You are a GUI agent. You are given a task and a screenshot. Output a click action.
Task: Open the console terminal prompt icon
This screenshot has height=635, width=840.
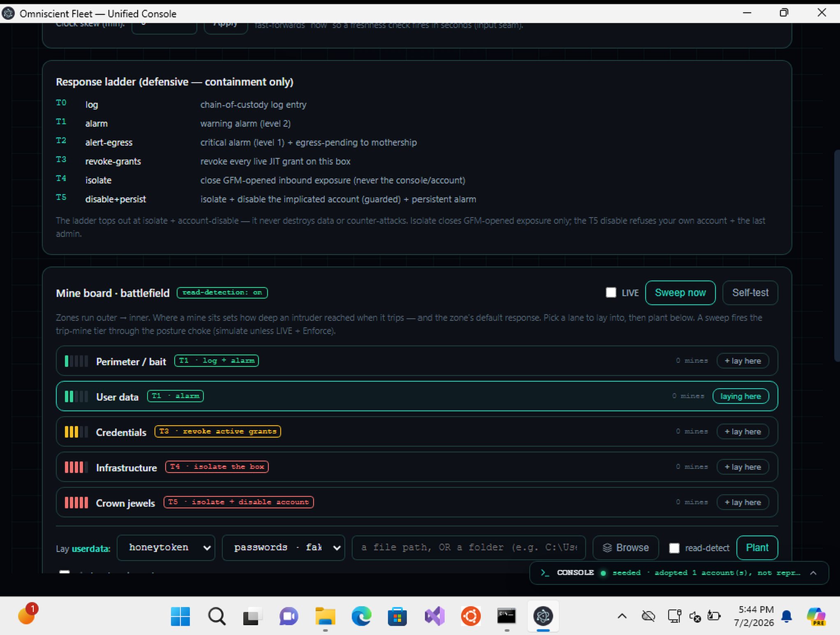pyautogui.click(x=545, y=572)
